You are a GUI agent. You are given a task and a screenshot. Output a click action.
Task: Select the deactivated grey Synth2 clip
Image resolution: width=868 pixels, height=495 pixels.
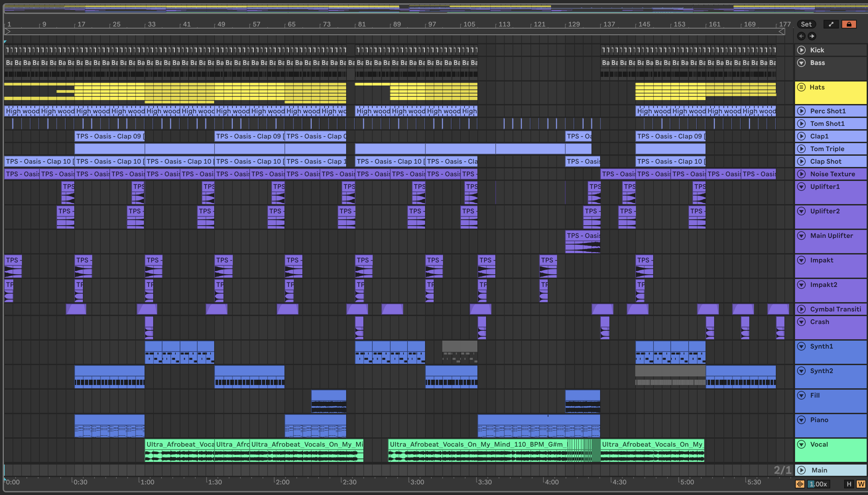pos(670,376)
